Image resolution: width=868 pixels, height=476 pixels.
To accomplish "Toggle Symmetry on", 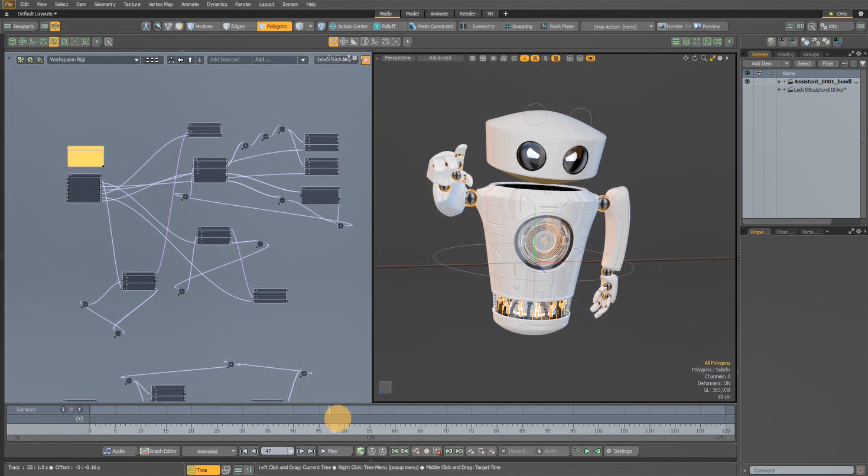I will (479, 27).
